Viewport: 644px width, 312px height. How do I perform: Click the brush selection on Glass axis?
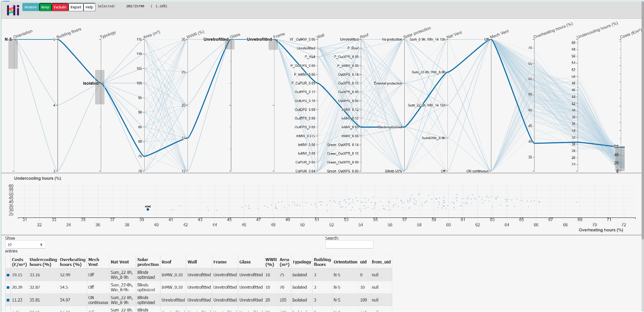[230, 44]
